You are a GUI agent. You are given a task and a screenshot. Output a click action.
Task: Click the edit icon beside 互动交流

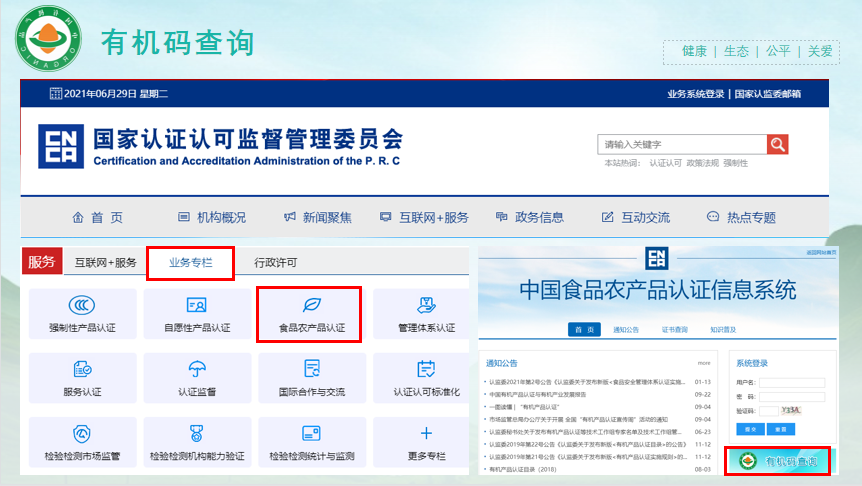(607, 217)
